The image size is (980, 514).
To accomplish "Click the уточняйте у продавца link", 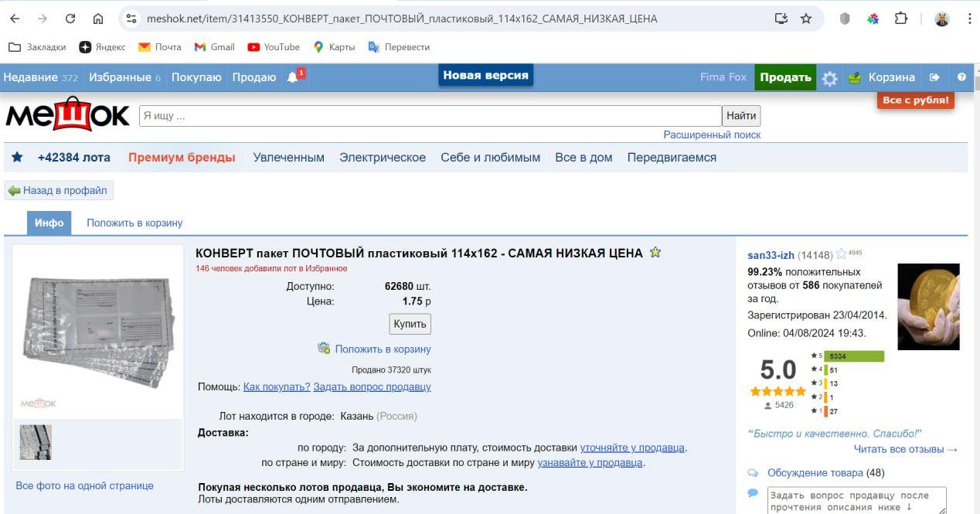I will click(632, 448).
